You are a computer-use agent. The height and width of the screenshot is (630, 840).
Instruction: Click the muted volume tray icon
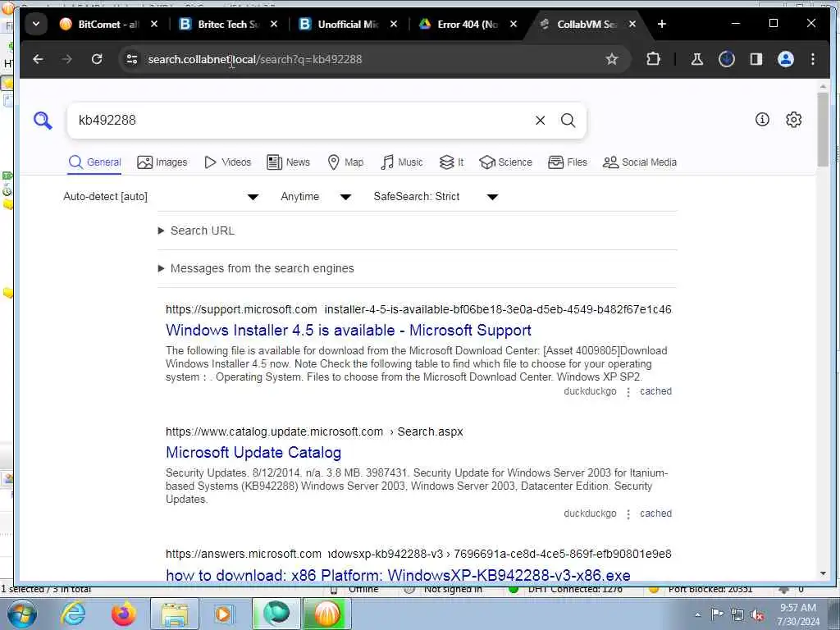click(757, 615)
